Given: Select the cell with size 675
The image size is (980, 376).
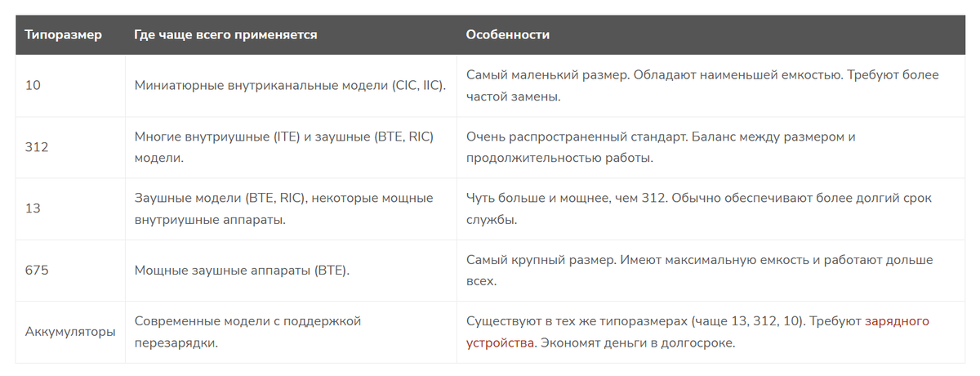Looking at the screenshot, I should click(x=70, y=271).
